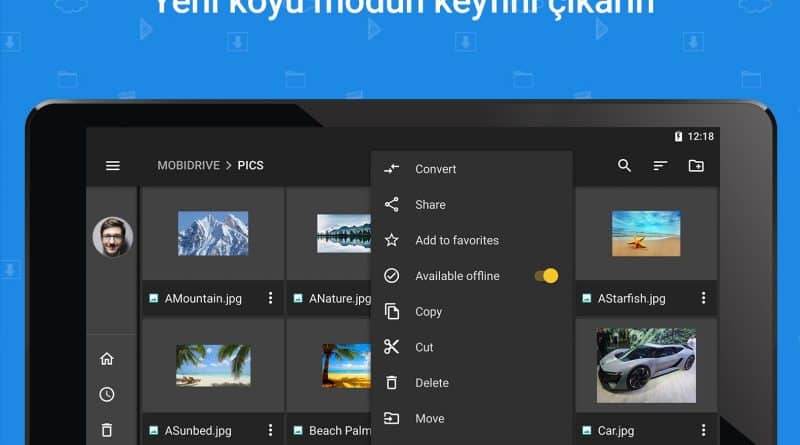Viewport: 800px width, 445px height.
Task: Open more options for ASunbed.jpg
Action: tap(270, 430)
